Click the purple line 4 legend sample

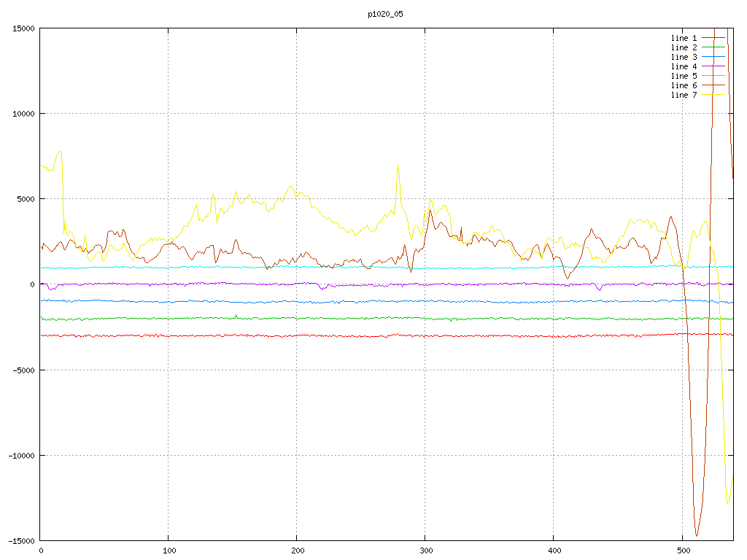[x=713, y=66]
